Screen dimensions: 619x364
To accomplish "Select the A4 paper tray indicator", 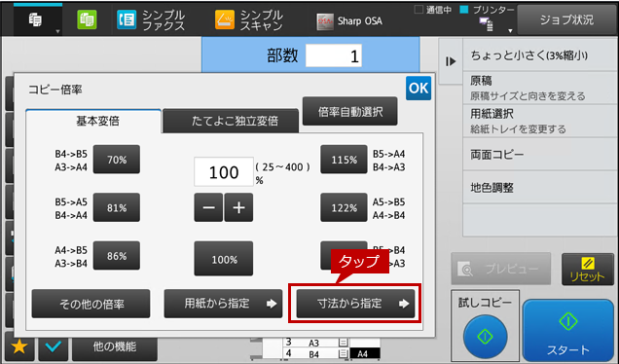I will (x=365, y=353).
